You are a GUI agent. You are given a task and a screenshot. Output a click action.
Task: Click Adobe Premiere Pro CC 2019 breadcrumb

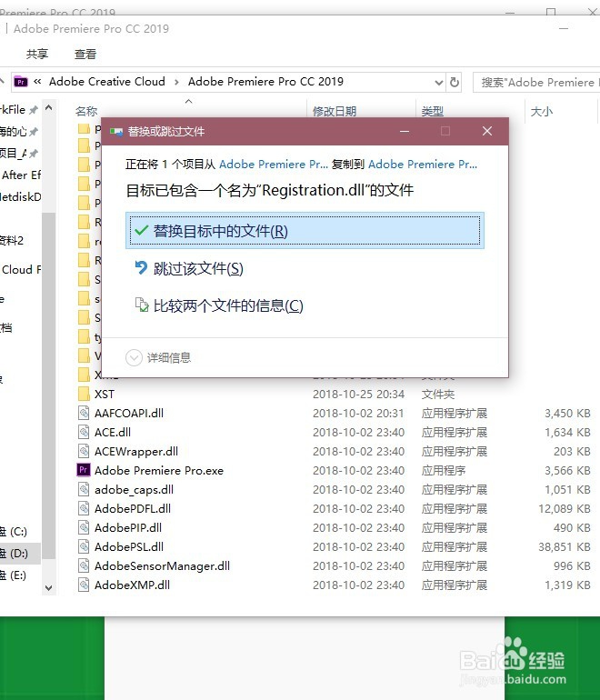coord(265,82)
